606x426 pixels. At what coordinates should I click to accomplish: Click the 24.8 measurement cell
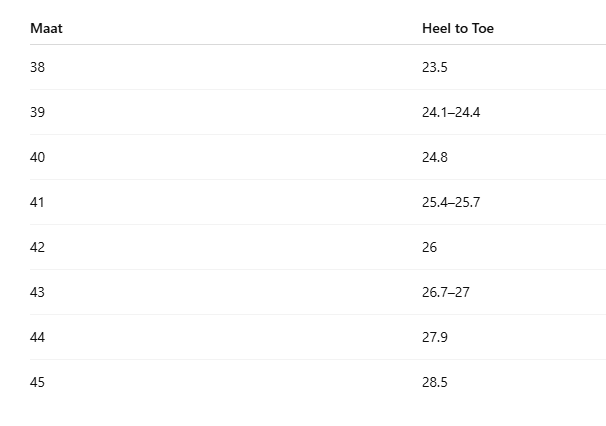[x=435, y=157]
